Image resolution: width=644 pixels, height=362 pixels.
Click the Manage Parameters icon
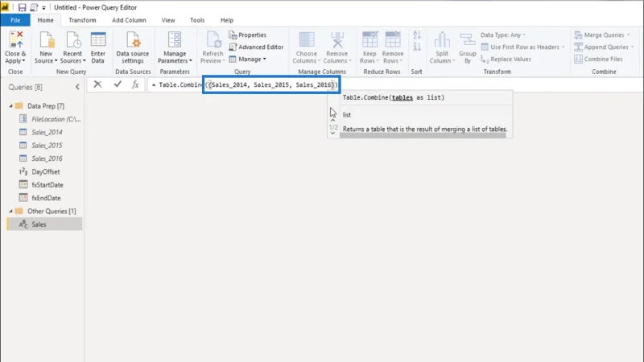pyautogui.click(x=175, y=39)
